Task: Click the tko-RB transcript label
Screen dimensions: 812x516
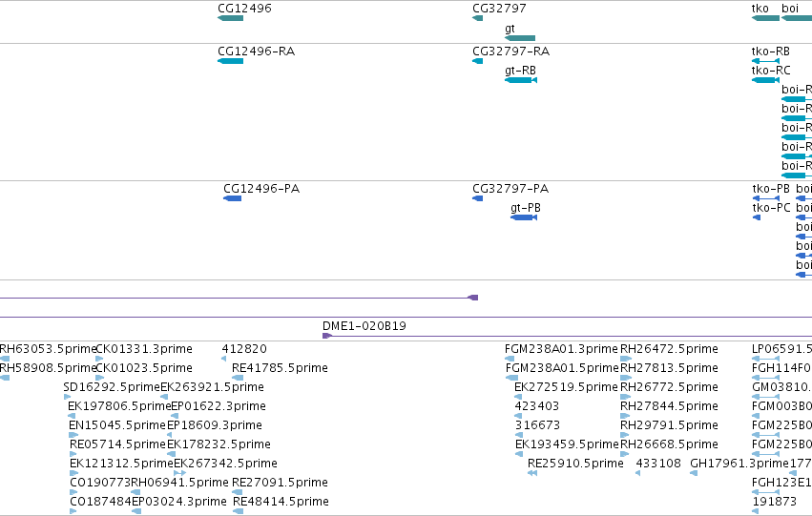Action: tap(771, 52)
